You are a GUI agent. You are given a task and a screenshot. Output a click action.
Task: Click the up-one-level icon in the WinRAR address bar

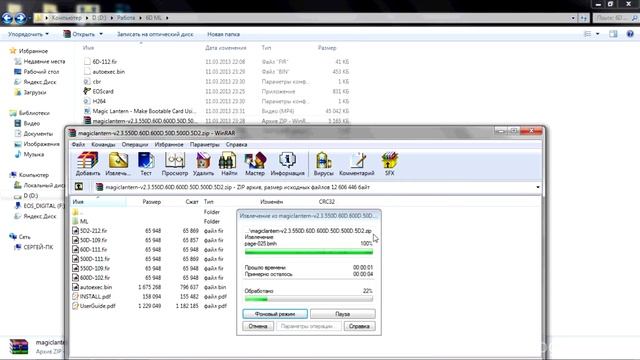coord(79,187)
